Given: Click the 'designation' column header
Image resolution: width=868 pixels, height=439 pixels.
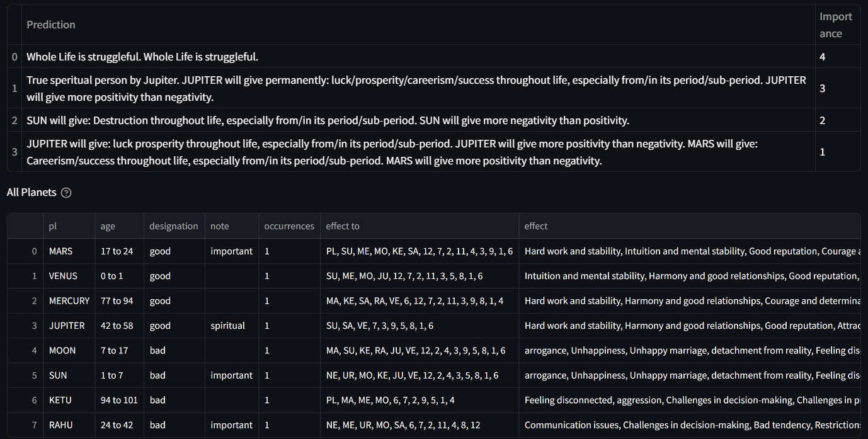Looking at the screenshot, I should (x=174, y=226).
